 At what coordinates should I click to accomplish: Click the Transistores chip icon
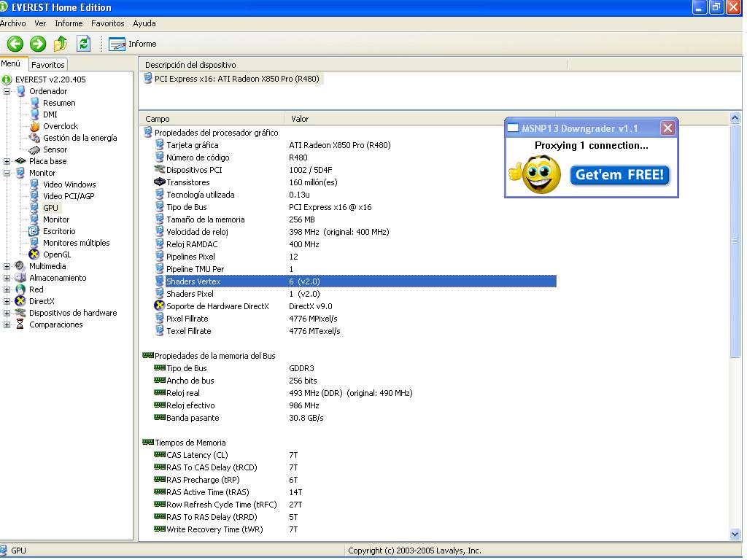(159, 182)
